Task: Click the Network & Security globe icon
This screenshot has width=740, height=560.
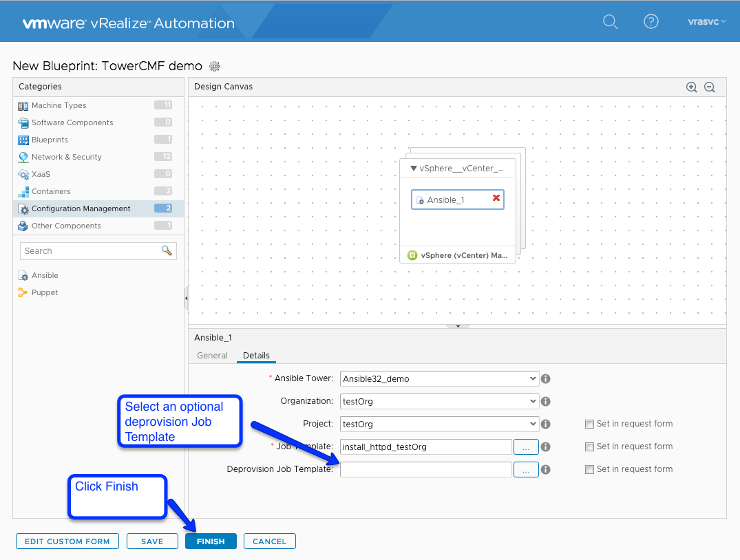Action: click(x=23, y=157)
